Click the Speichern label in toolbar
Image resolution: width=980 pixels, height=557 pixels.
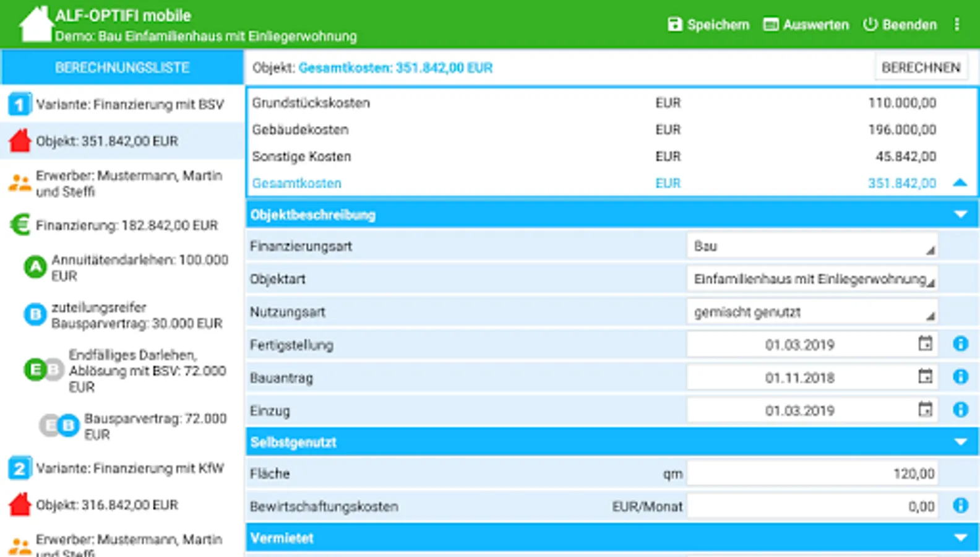(718, 25)
